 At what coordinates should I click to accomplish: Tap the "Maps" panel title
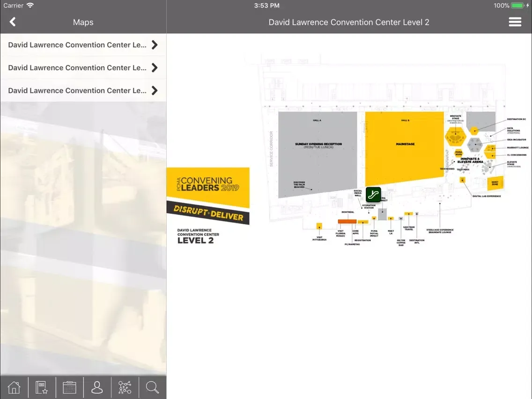83,22
